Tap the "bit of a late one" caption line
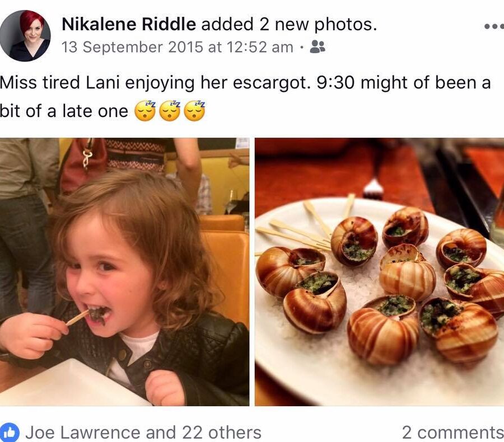Image resolution: width=504 pixels, height=442 pixels. 64,111
